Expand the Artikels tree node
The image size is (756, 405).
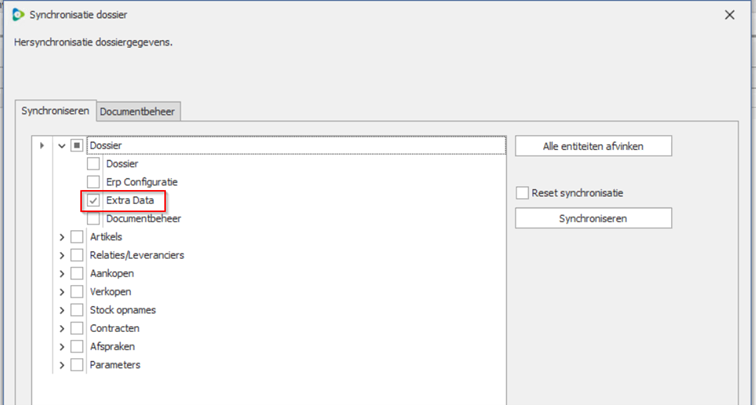pyautogui.click(x=62, y=237)
